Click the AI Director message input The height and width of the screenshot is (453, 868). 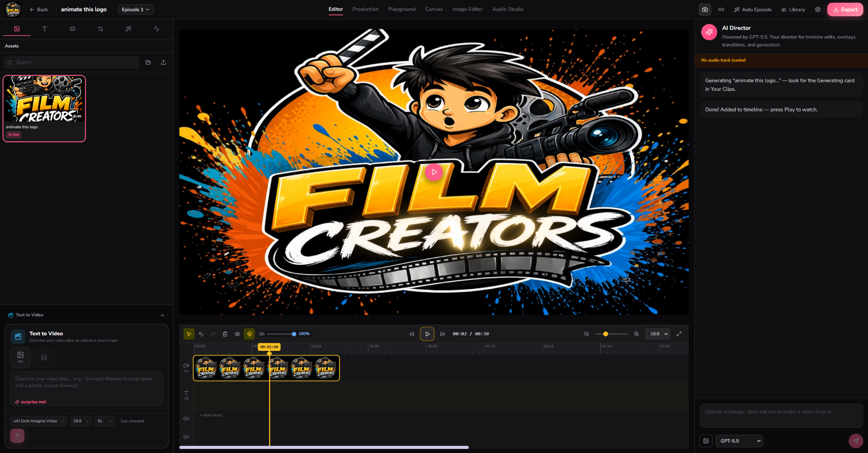(781, 416)
